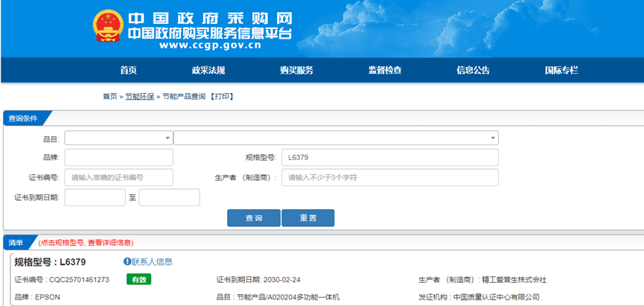The height and width of the screenshot is (306, 644).
Task: Click 国际专栏 in navigation bar
Action: pyautogui.click(x=561, y=71)
